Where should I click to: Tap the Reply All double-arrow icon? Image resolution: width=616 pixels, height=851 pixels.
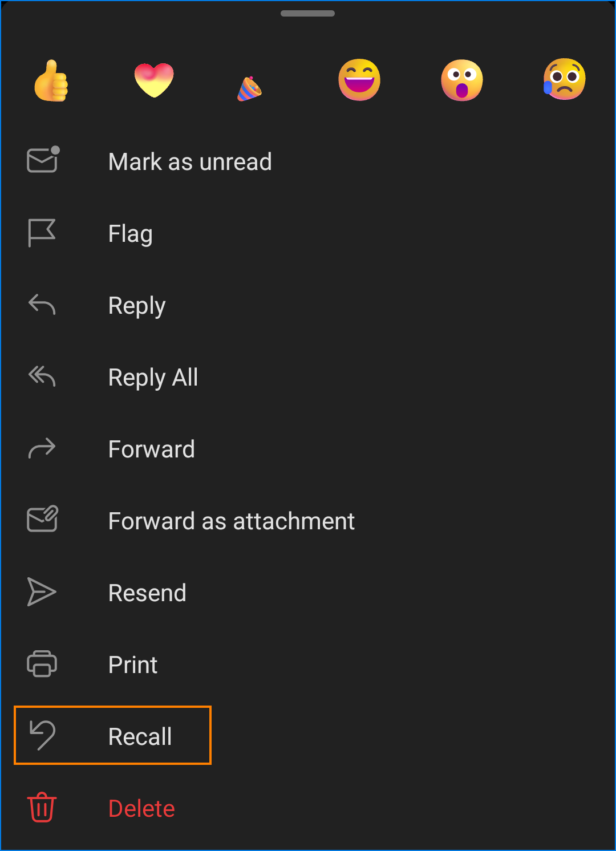(x=42, y=376)
